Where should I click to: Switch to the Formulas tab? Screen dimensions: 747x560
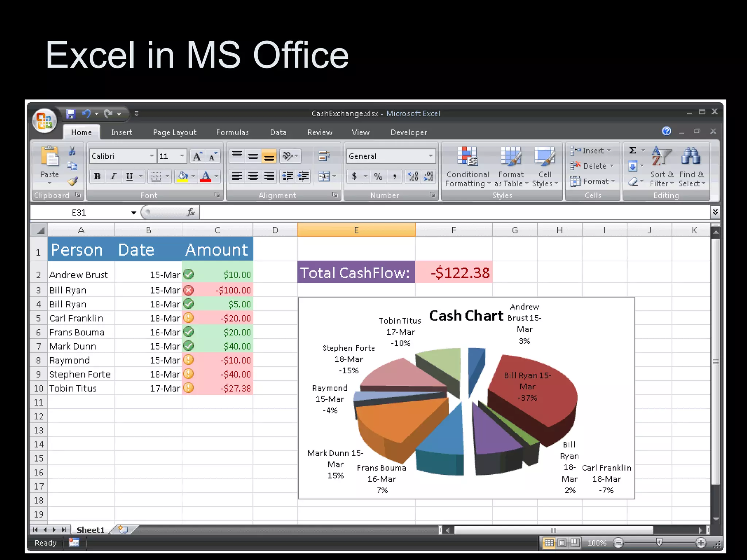(x=232, y=132)
